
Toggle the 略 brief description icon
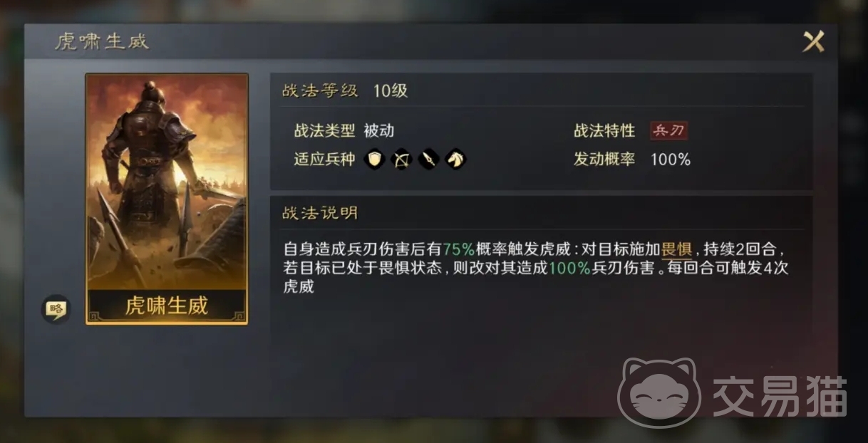click(x=56, y=308)
